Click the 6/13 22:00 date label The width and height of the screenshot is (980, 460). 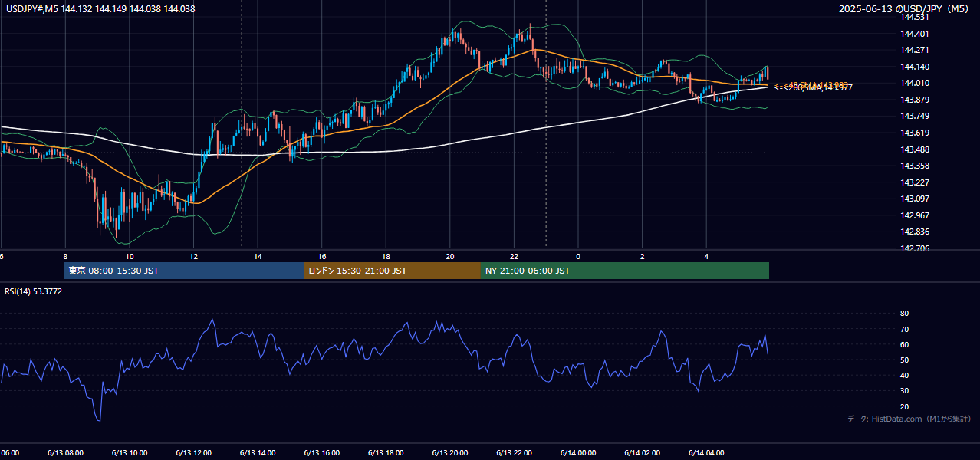514,453
